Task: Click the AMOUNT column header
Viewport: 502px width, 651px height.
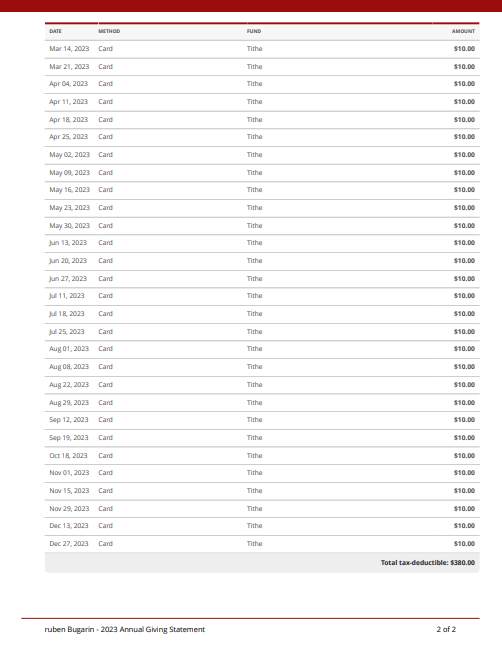Action: point(463,31)
